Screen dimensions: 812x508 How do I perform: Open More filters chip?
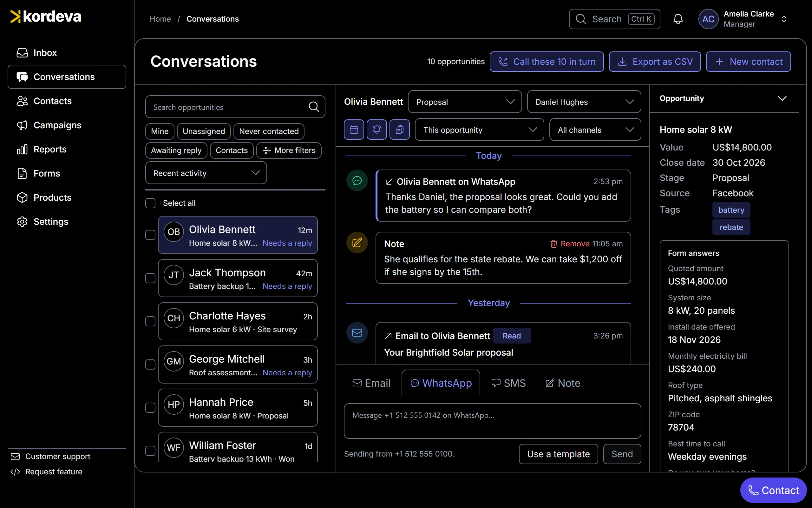coord(289,150)
